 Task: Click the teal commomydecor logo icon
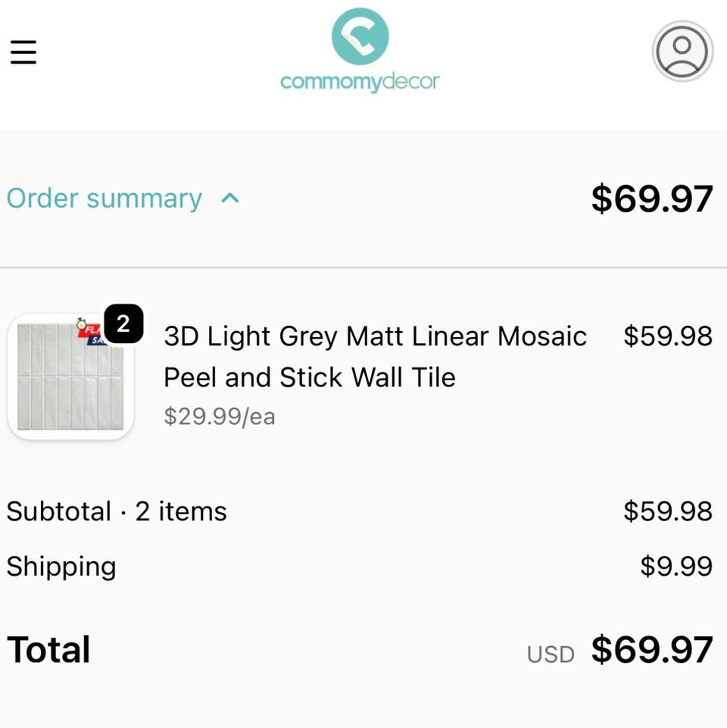tap(360, 36)
